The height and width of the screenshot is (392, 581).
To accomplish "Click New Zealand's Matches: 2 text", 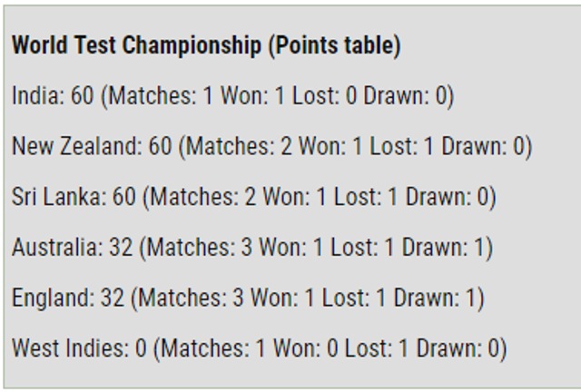I will pos(239,145).
